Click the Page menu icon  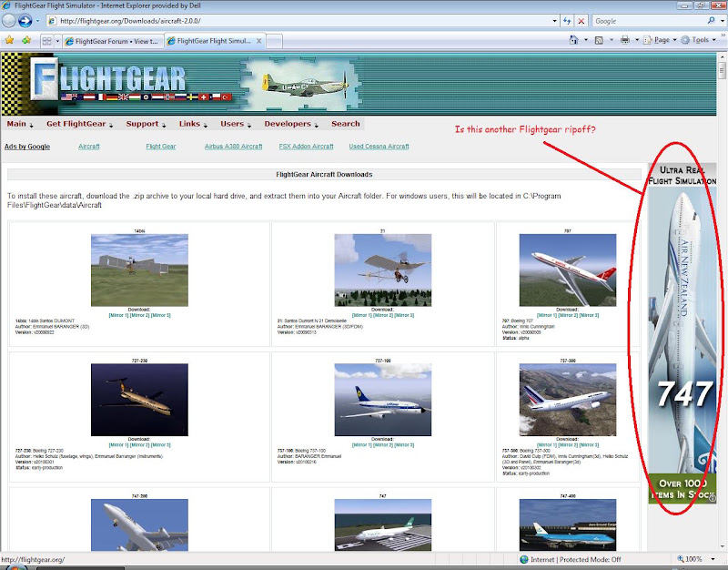pos(648,40)
